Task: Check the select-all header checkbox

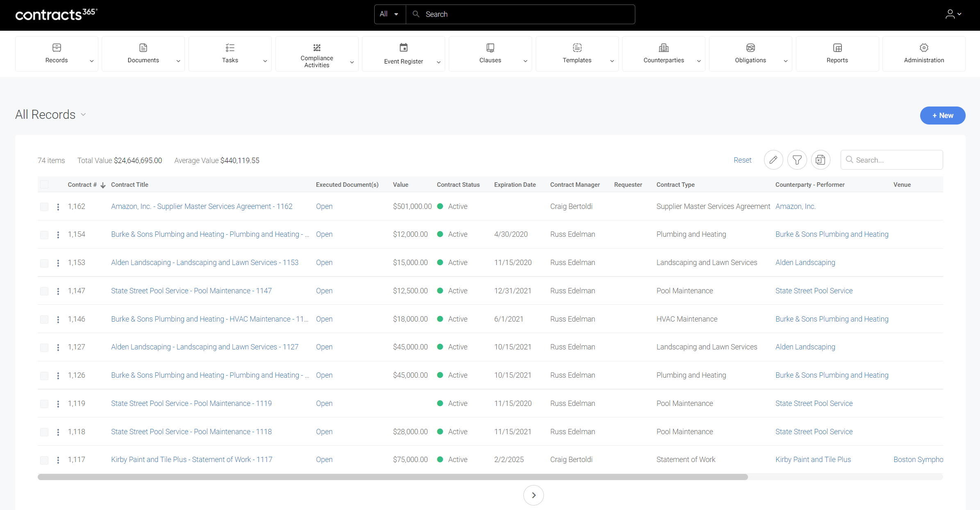Action: (44, 185)
